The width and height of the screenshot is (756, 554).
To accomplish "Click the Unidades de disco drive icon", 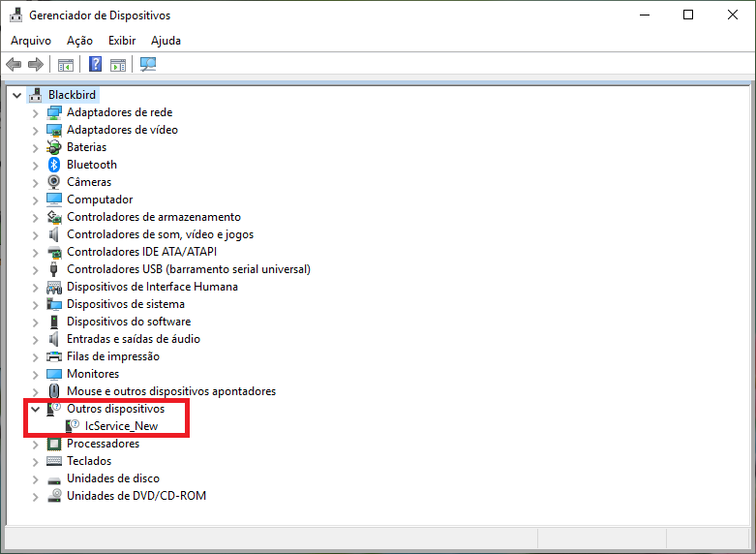I will tap(54, 479).
